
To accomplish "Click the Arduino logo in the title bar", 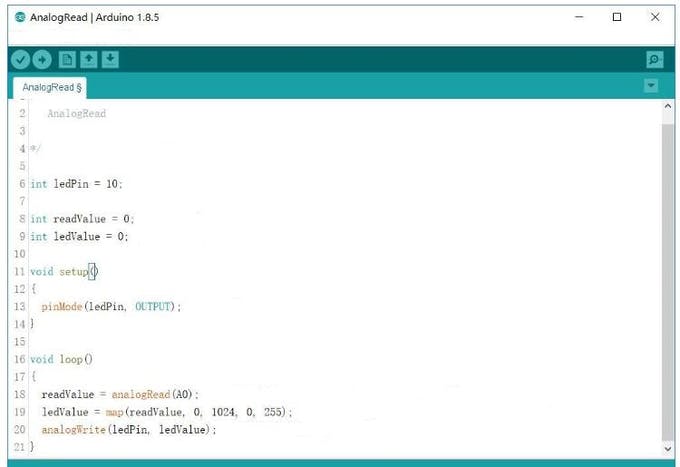I will pyautogui.click(x=20, y=17).
